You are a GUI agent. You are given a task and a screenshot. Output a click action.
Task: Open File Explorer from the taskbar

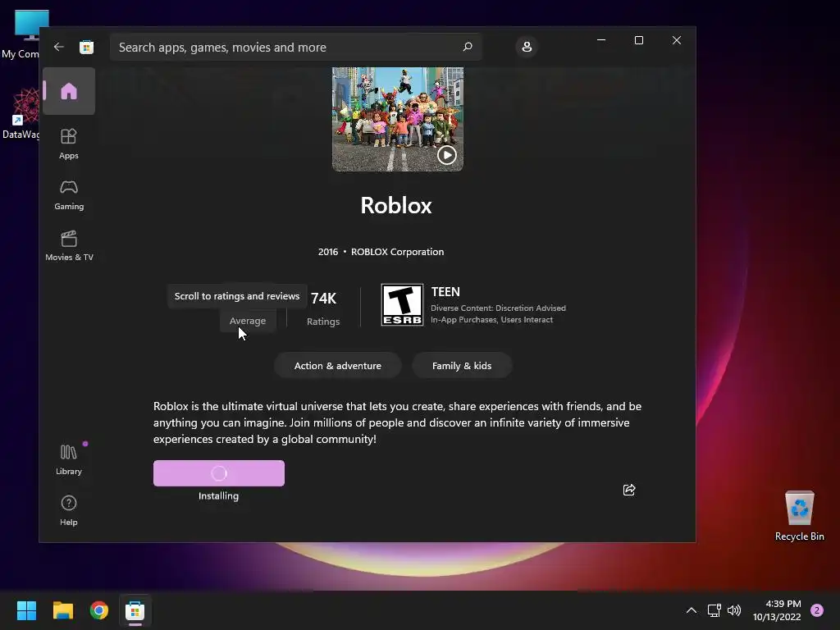coord(62,610)
